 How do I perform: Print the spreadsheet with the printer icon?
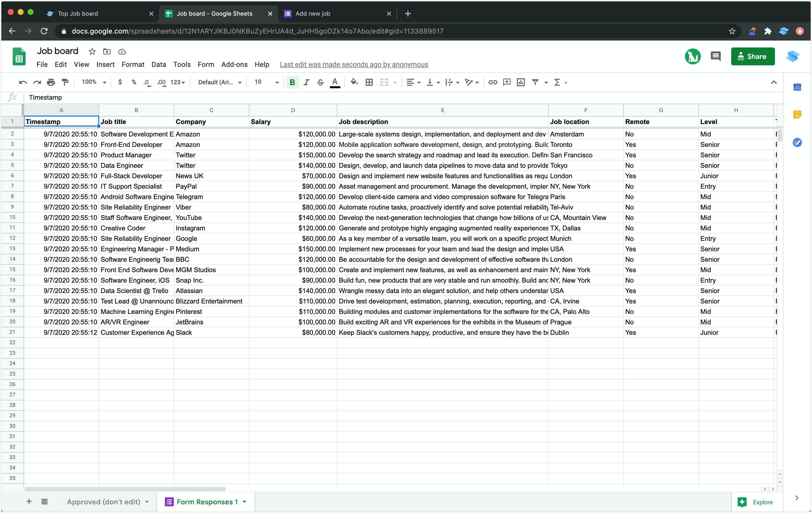pyautogui.click(x=51, y=82)
